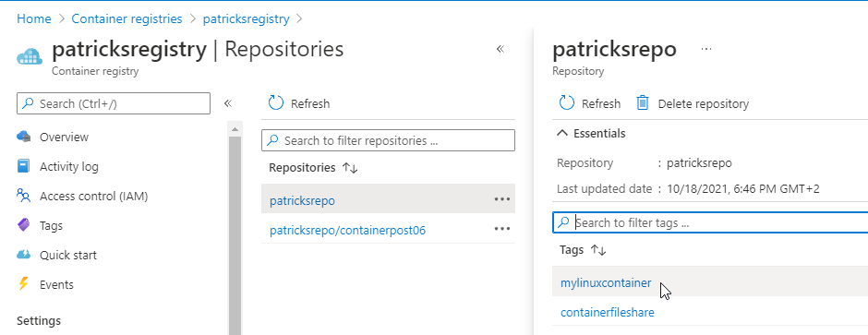Open the ellipsis menu for patricksrepo row
The width and height of the screenshot is (868, 335).
click(x=502, y=199)
